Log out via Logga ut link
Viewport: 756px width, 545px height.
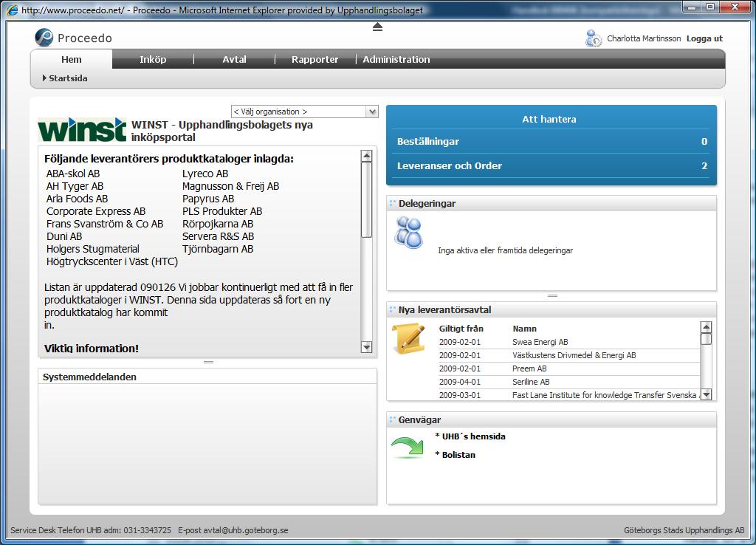(x=704, y=38)
